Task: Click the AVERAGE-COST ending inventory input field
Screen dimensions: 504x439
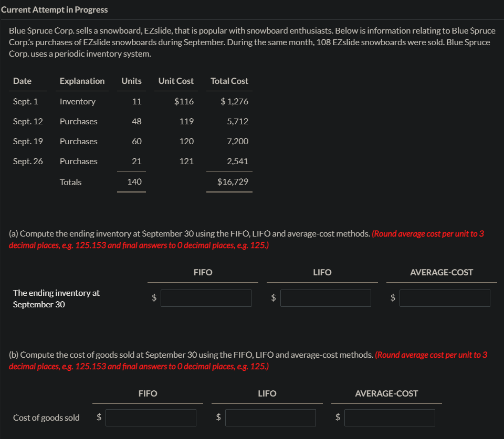Action: tap(445, 298)
